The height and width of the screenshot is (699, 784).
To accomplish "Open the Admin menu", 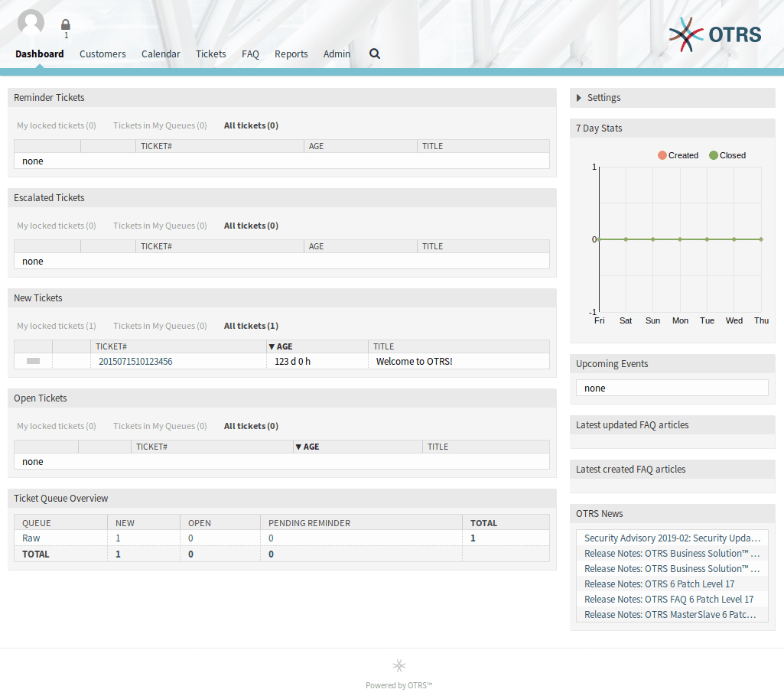I will 337,54.
